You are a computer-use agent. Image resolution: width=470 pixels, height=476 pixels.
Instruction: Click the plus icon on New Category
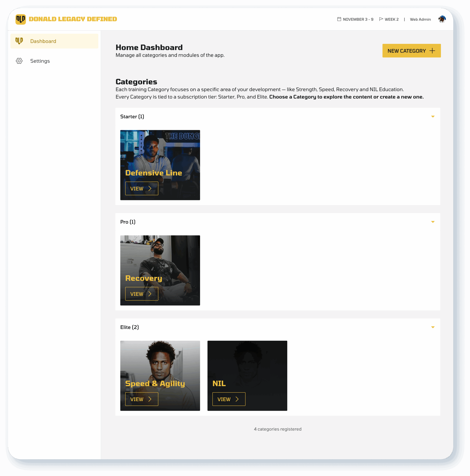(432, 51)
